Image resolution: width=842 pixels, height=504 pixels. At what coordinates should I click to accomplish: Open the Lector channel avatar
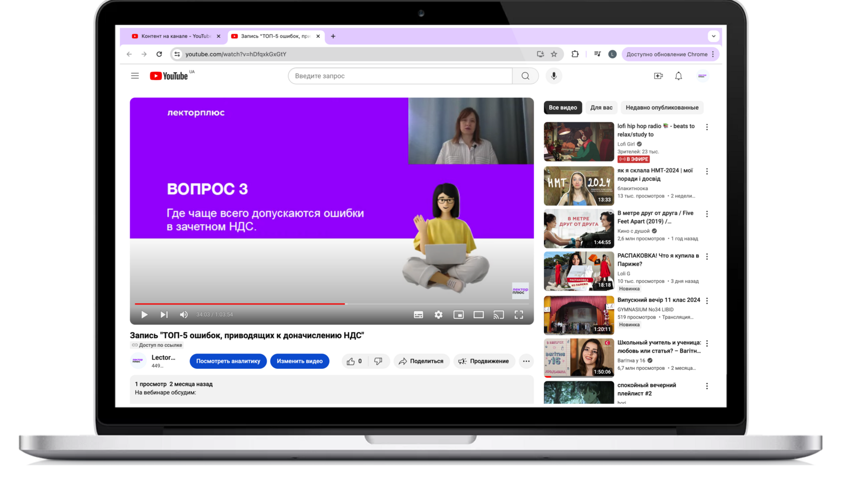tap(138, 361)
